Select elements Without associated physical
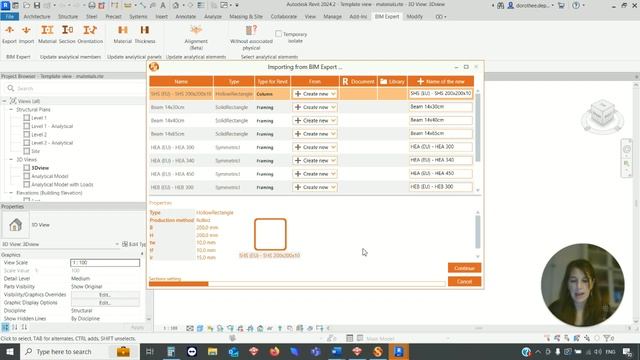Viewport: 640px width, 360px height. click(x=251, y=37)
